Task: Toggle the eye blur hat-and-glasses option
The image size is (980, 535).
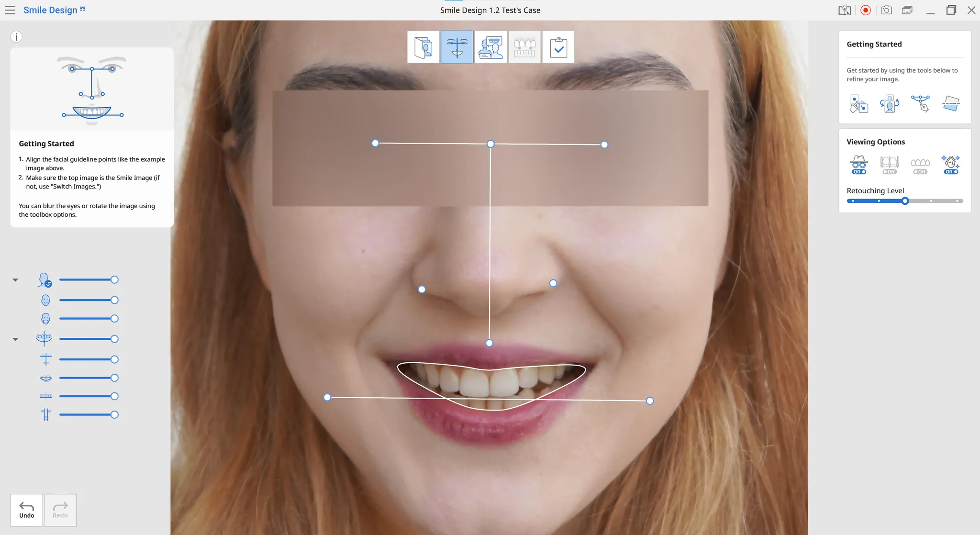Action: pos(859,165)
